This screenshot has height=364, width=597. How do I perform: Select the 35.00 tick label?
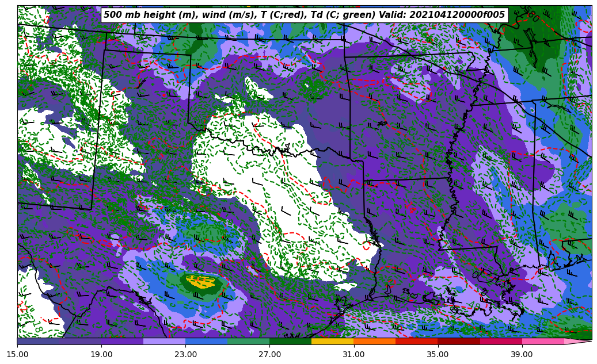click(438, 355)
